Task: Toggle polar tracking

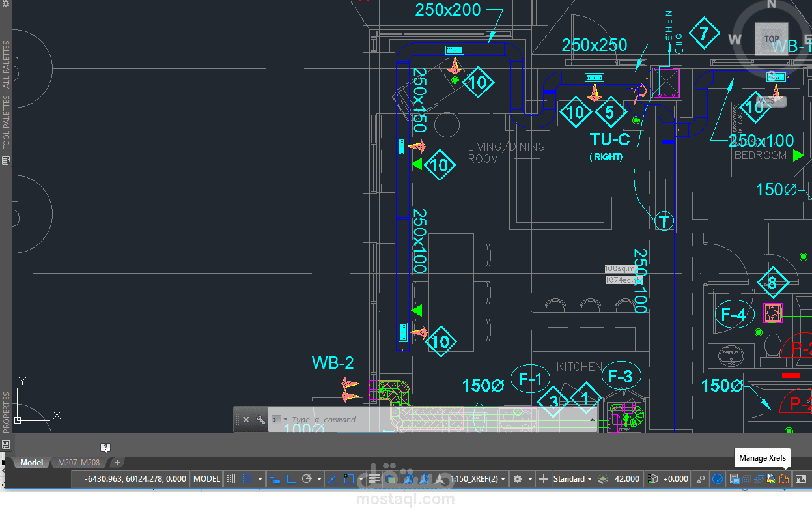Action: click(307, 479)
